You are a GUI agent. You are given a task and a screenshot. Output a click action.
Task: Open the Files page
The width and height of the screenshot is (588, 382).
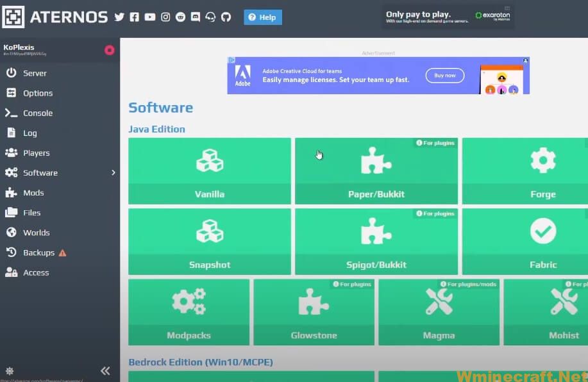[x=60, y=213]
